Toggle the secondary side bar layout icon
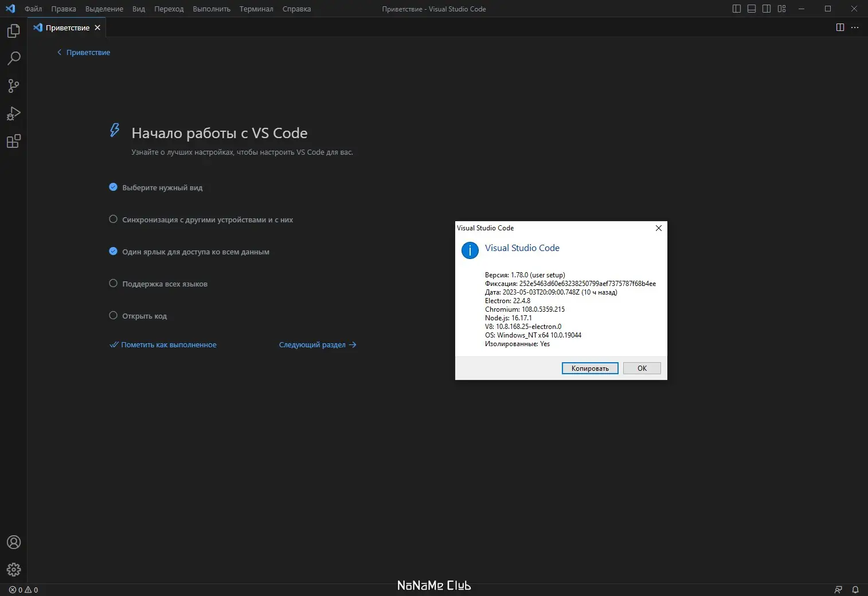This screenshot has height=596, width=868. 767,9
